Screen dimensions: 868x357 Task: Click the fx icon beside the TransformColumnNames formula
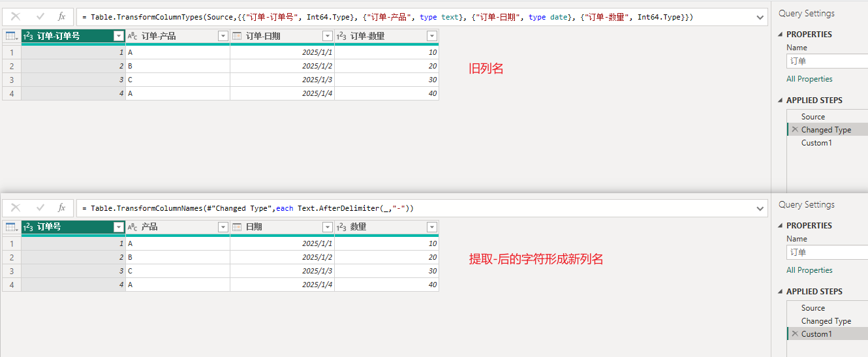62,208
